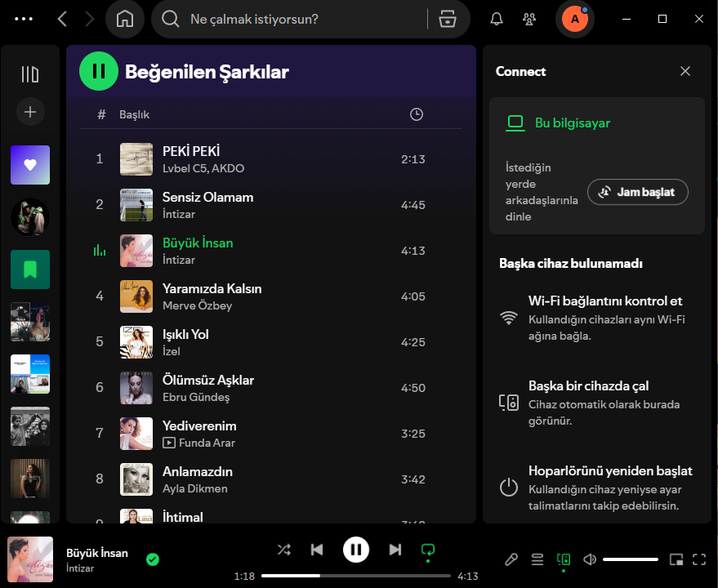Enter full screen view

coord(699,559)
